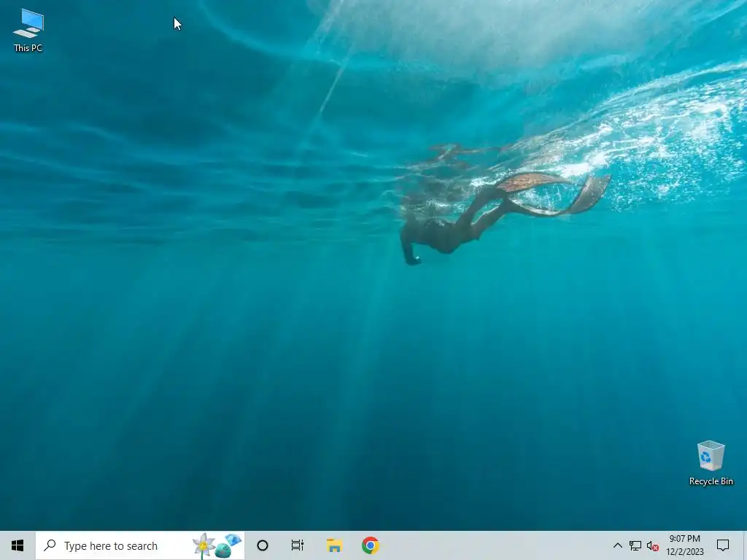Click the Show desktop sliver
This screenshot has height=560, width=747.
745,545
